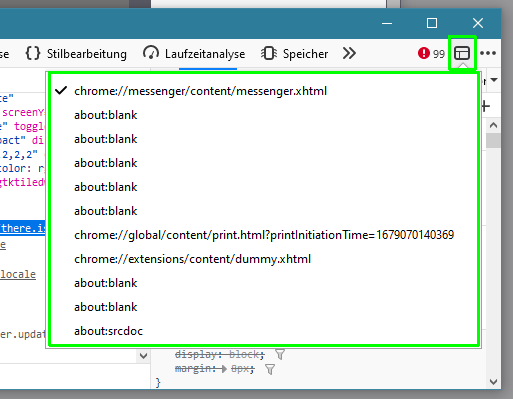Switch to the Laufzeitanalyse performance tab
513x399 pixels.
[x=194, y=54]
